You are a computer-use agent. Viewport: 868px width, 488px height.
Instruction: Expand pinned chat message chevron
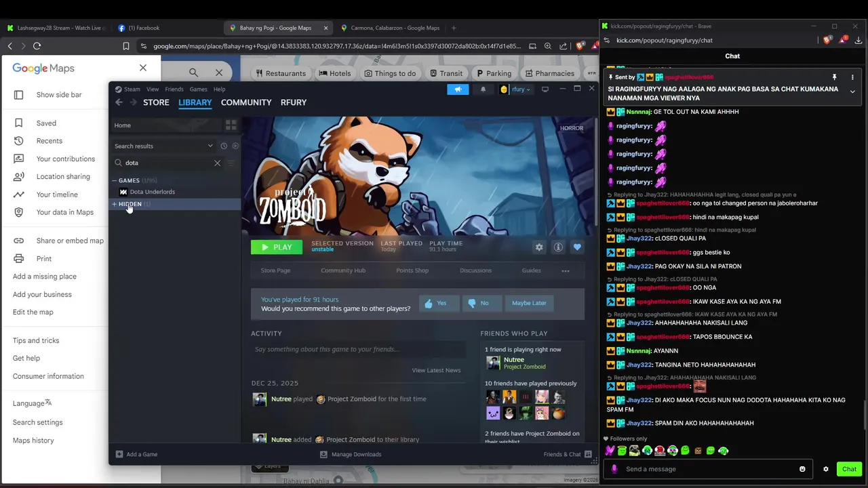pos(852,91)
